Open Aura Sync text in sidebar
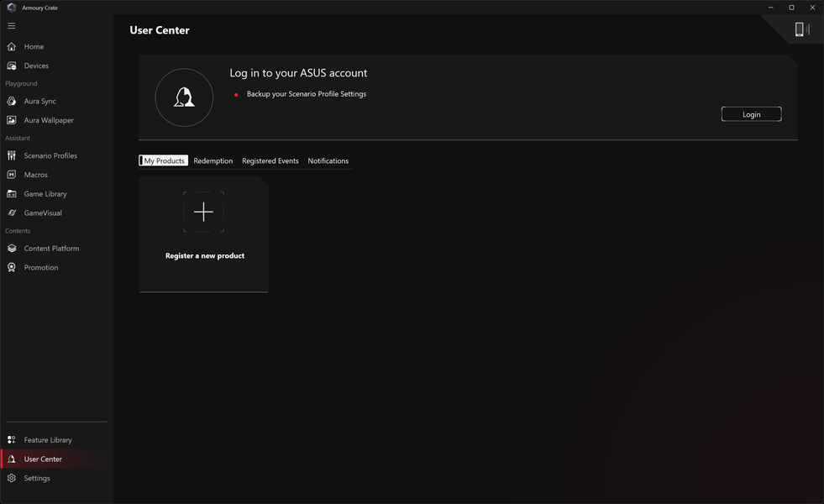 pos(40,101)
